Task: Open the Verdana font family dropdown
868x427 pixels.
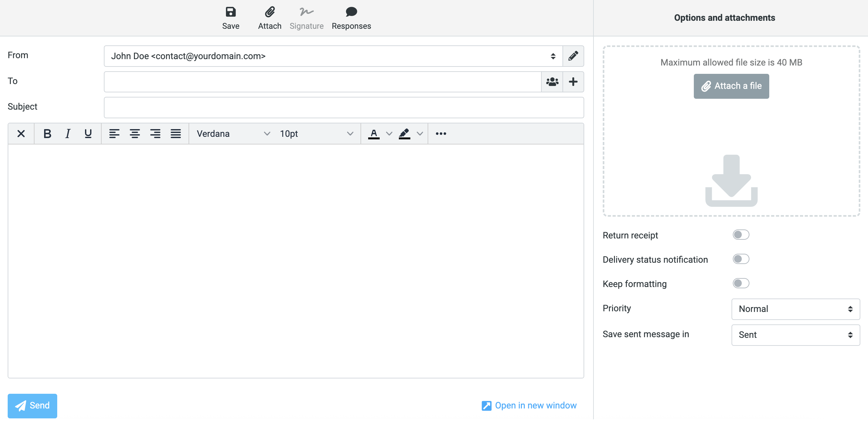Action: [x=233, y=134]
